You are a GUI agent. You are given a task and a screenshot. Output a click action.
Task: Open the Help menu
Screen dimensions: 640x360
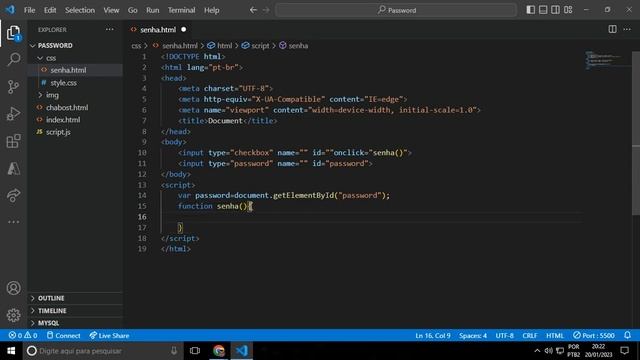click(211, 10)
